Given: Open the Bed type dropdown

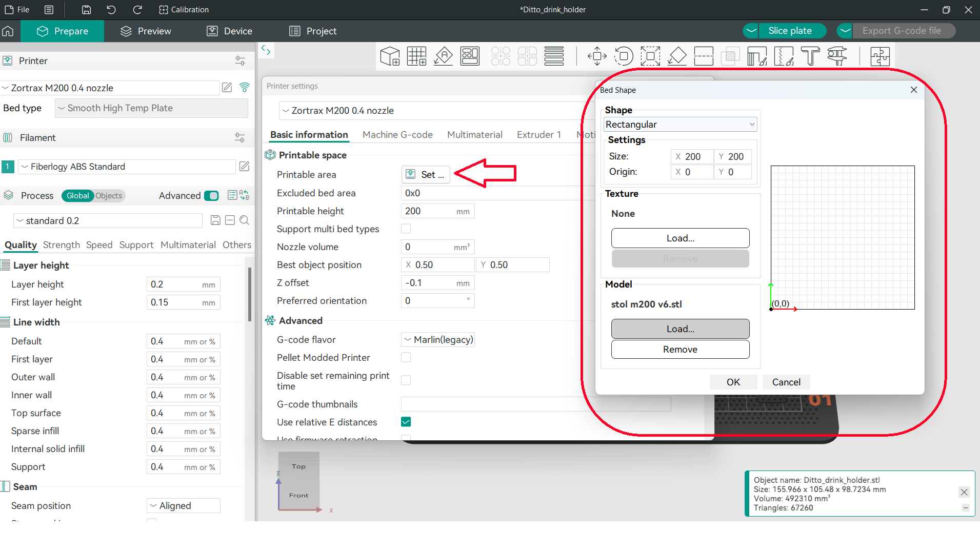Looking at the screenshot, I should tap(151, 108).
